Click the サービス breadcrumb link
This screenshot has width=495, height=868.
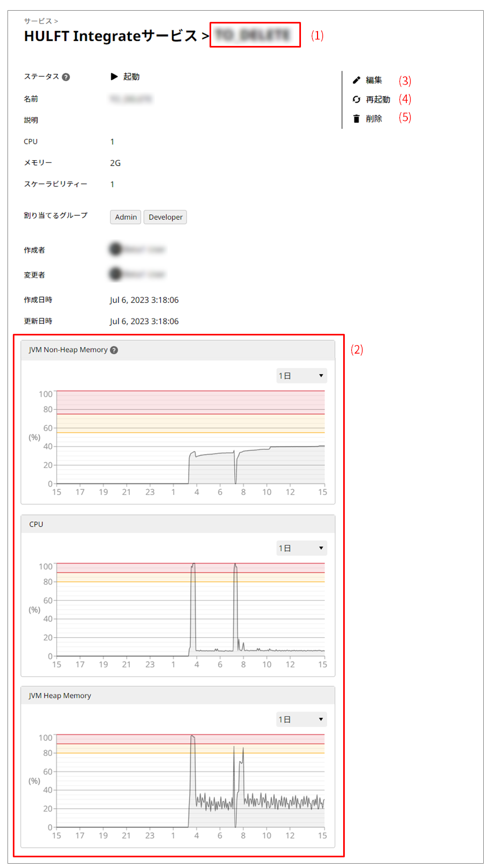37,21
